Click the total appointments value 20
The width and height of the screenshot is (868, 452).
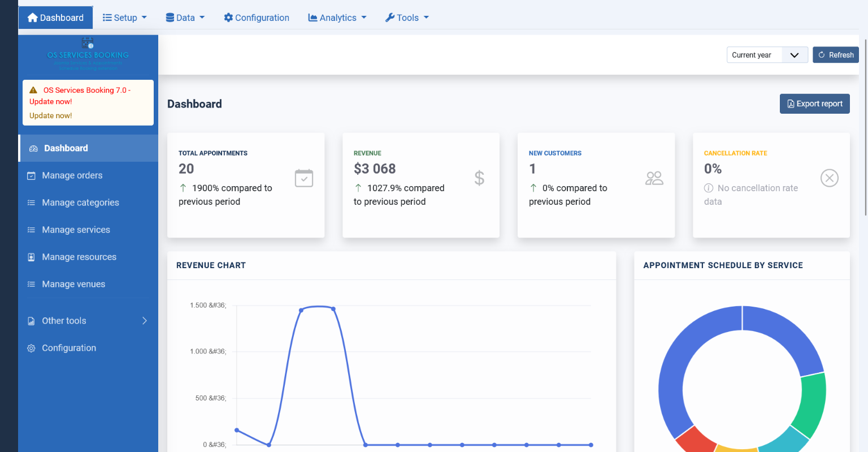click(186, 169)
